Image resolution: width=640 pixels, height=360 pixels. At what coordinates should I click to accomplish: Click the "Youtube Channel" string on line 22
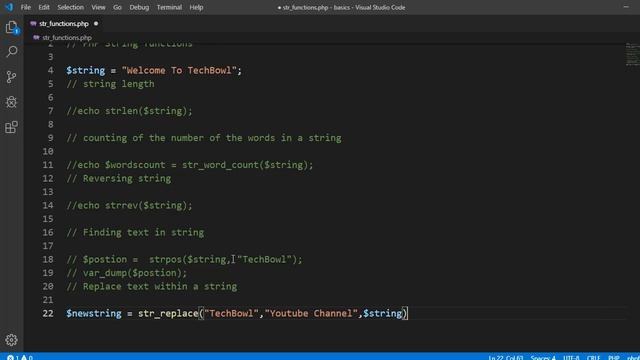(x=311, y=313)
